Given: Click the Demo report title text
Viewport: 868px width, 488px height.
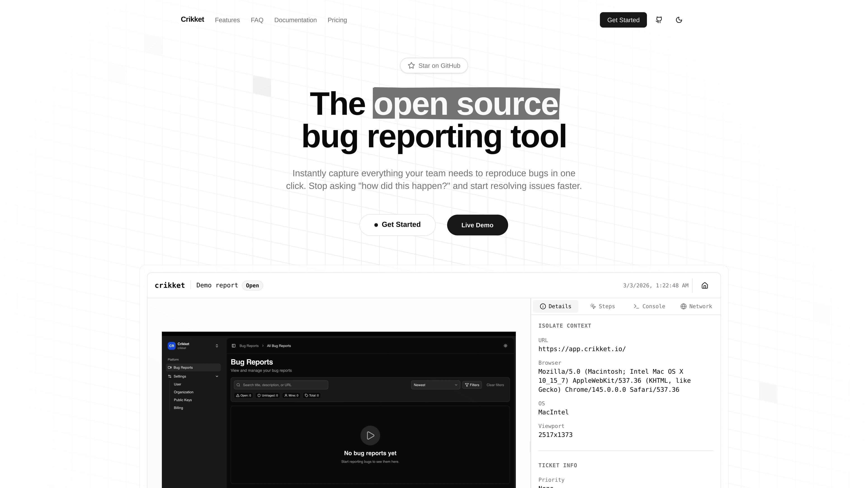Looking at the screenshot, I should (x=217, y=286).
